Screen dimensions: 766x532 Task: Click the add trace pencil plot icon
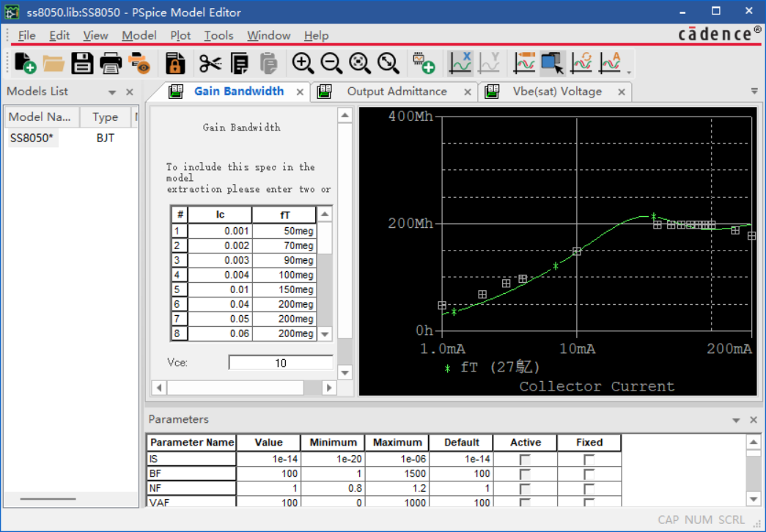pyautogui.click(x=524, y=63)
